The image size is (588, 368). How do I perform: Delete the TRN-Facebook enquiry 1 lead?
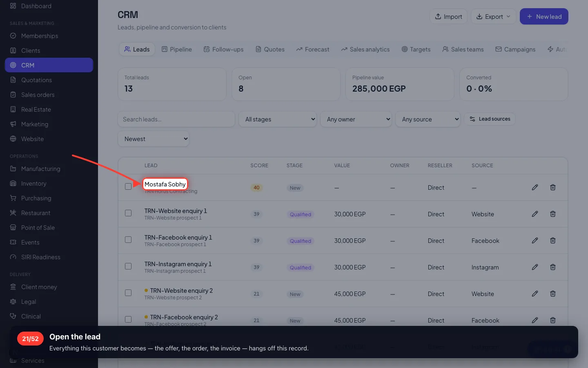[x=553, y=240]
